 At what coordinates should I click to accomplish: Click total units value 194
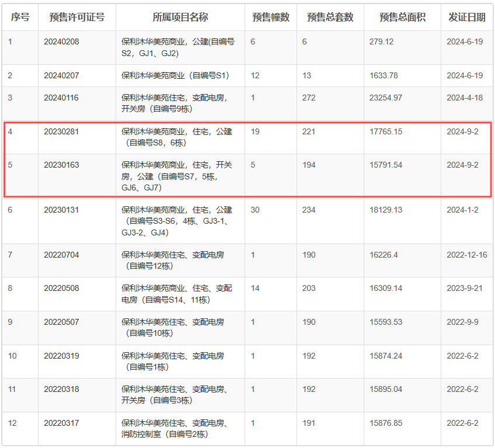point(309,165)
